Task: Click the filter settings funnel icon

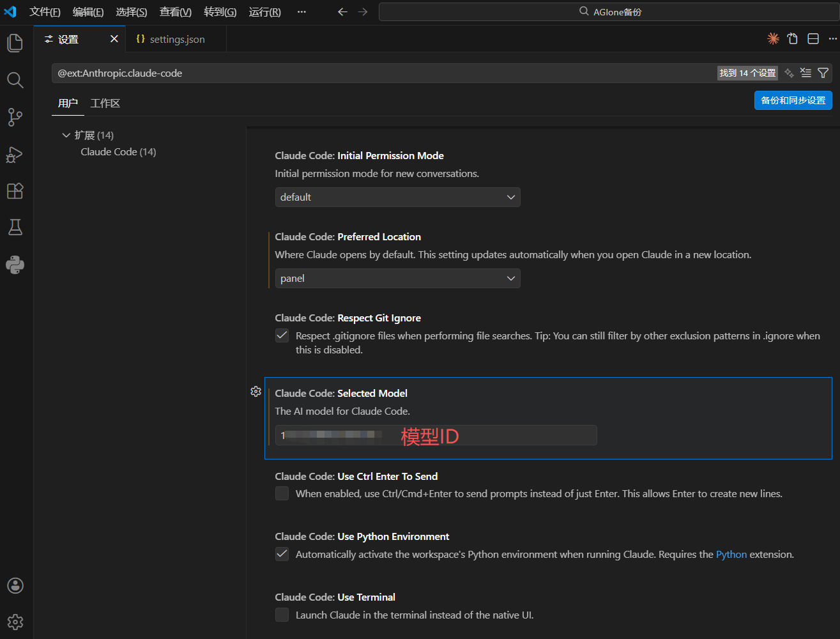Action: [823, 73]
